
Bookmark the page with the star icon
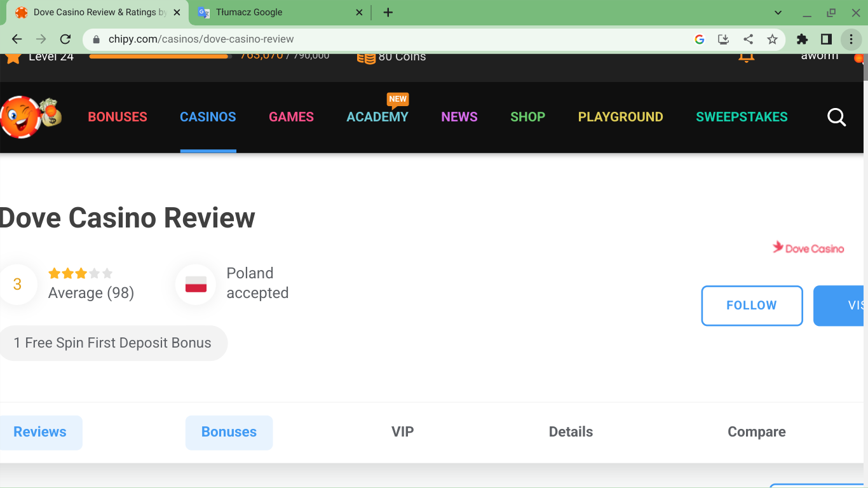(773, 39)
